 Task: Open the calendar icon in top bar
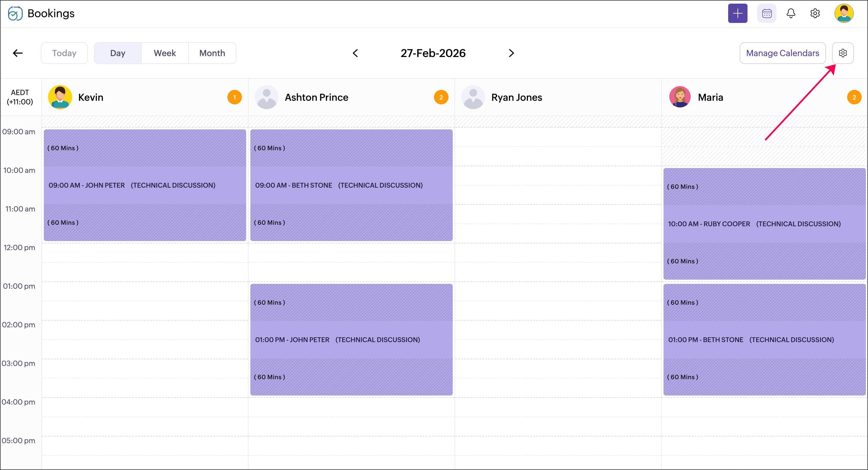click(x=767, y=14)
